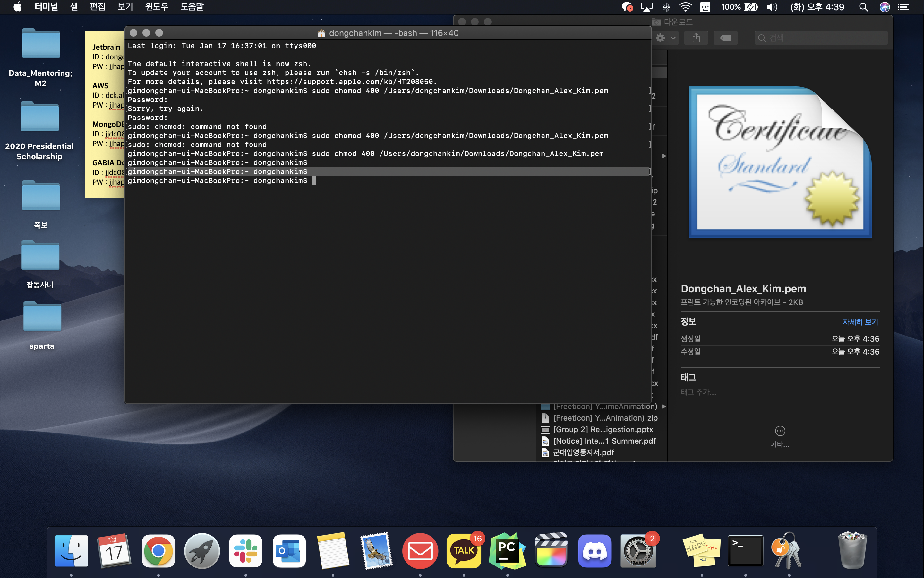The width and height of the screenshot is (924, 578).
Task: Click the 자세히 보기 link in Finder preview
Action: click(x=860, y=322)
